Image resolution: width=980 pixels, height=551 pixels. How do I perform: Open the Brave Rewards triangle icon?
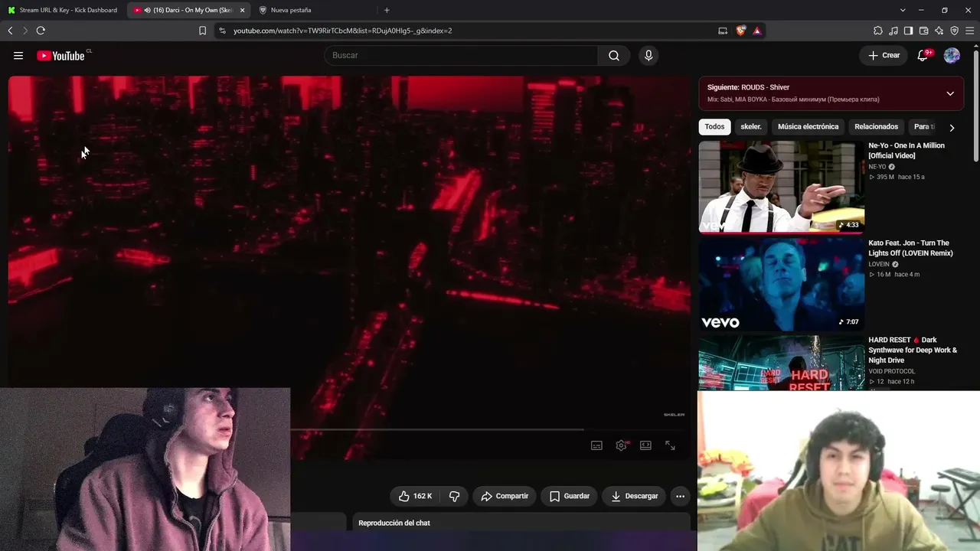[756, 31]
